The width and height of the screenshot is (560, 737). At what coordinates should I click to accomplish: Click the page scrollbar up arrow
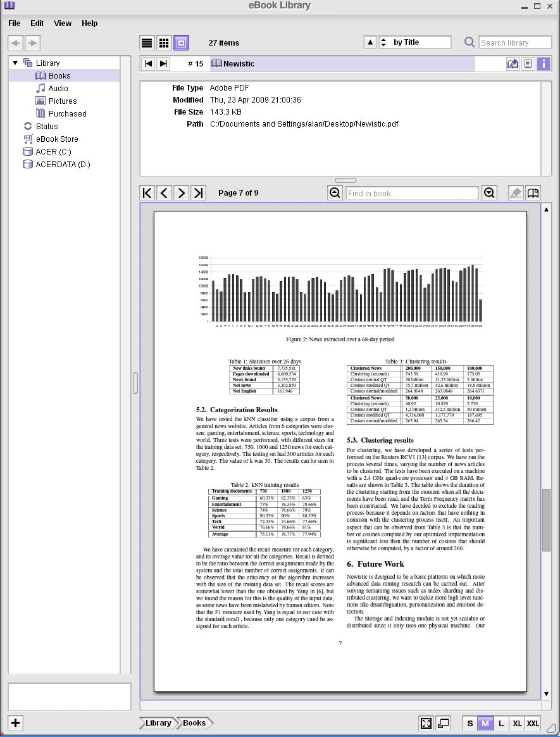click(546, 210)
